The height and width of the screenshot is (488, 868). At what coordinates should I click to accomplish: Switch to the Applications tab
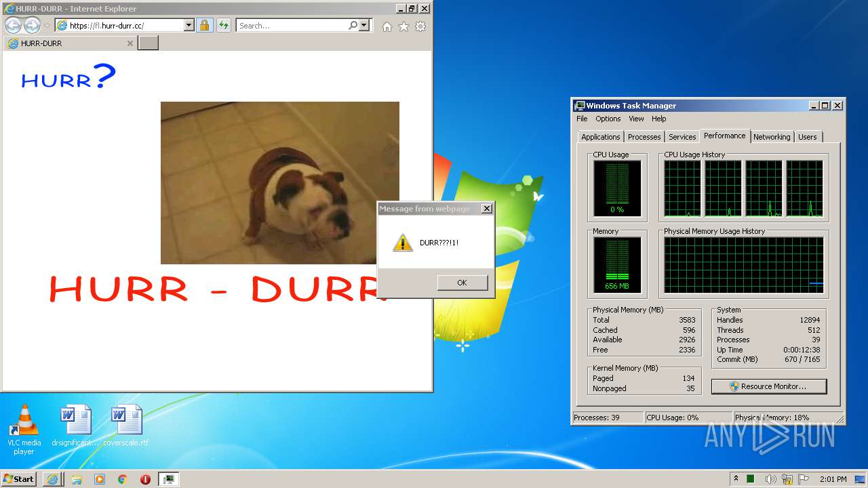coord(600,137)
